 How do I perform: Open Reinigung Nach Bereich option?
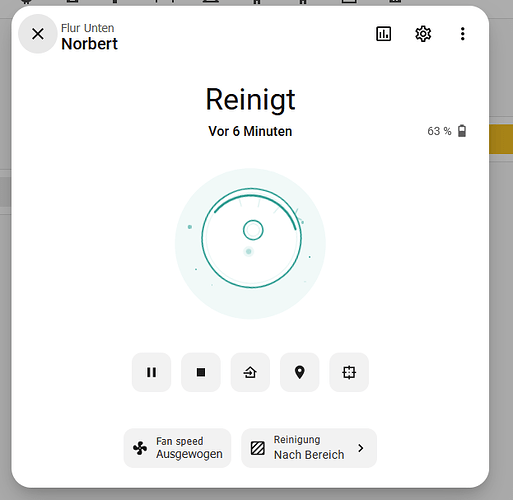pyautogui.click(x=309, y=448)
